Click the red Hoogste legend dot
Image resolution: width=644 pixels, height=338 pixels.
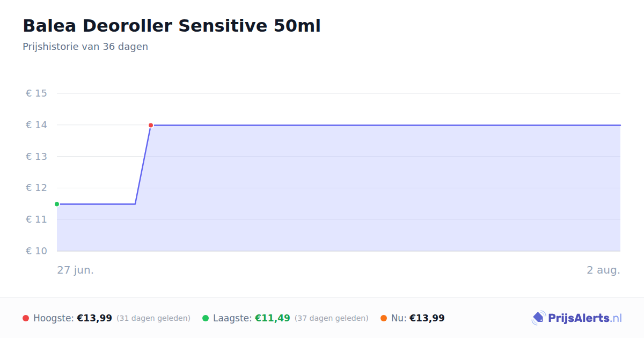click(26, 318)
